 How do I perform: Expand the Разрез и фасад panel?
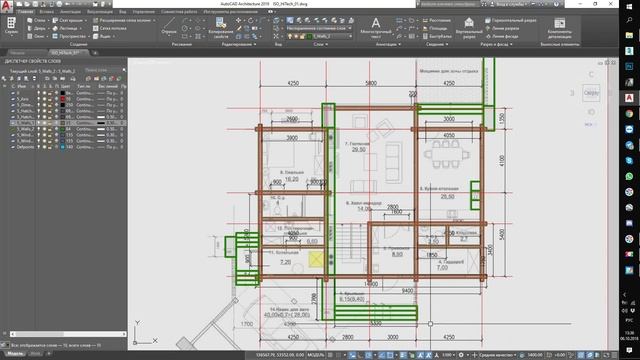496,44
